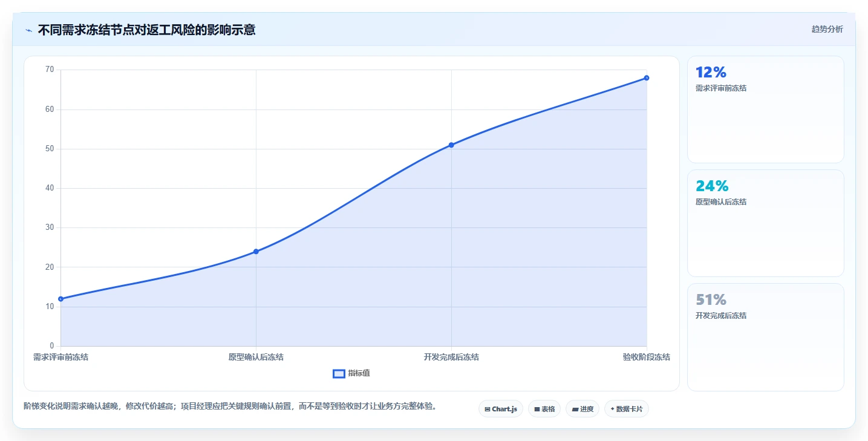Click the 数据卡片 tag
Screen dimensions: 868x441
[626, 409]
